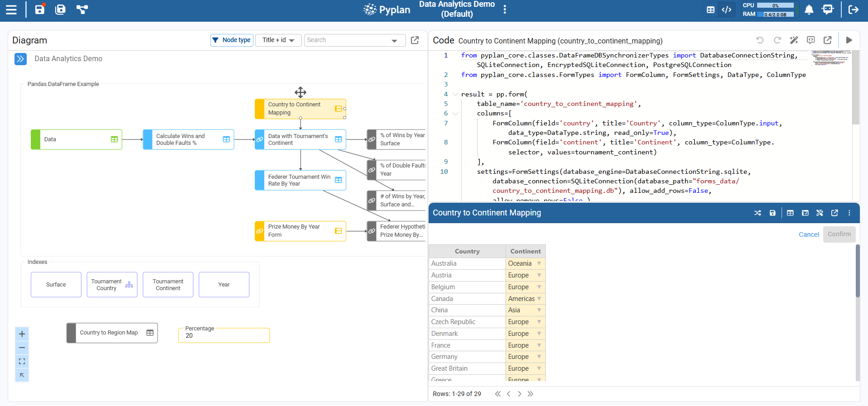Open the Title + id dropdown
The image size is (868, 406).
278,40
